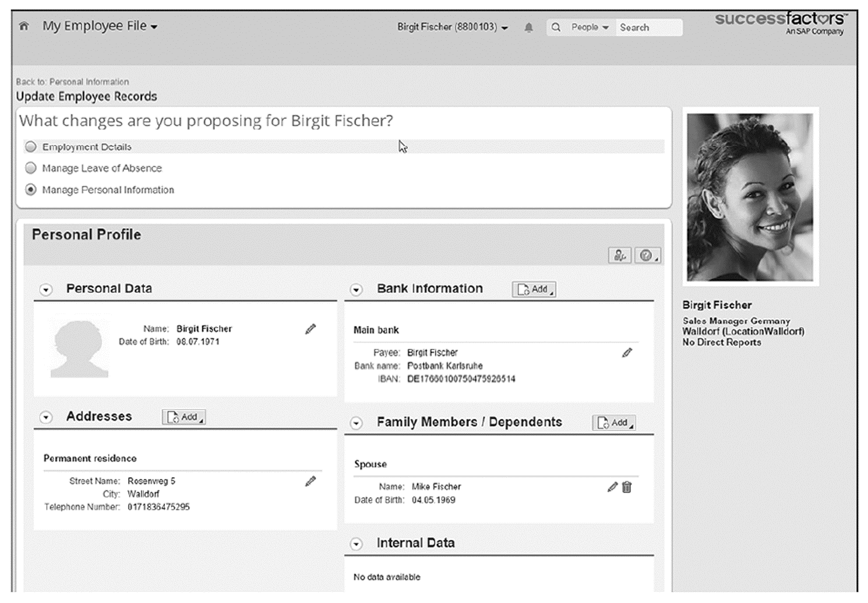Image resolution: width=868 pixels, height=603 pixels.
Task: Open the notification bell
Action: pyautogui.click(x=530, y=27)
